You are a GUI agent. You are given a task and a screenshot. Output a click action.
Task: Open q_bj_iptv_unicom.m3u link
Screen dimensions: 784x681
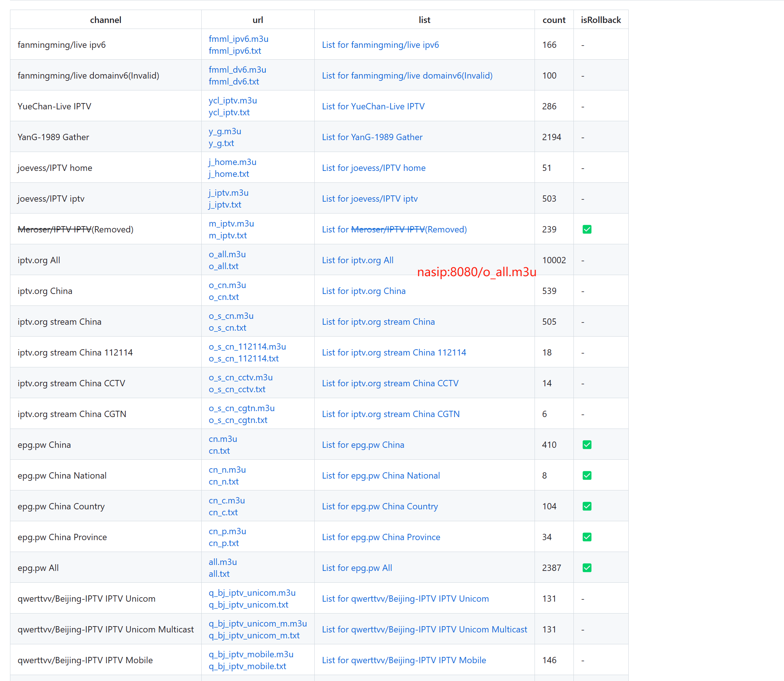pyautogui.click(x=252, y=593)
